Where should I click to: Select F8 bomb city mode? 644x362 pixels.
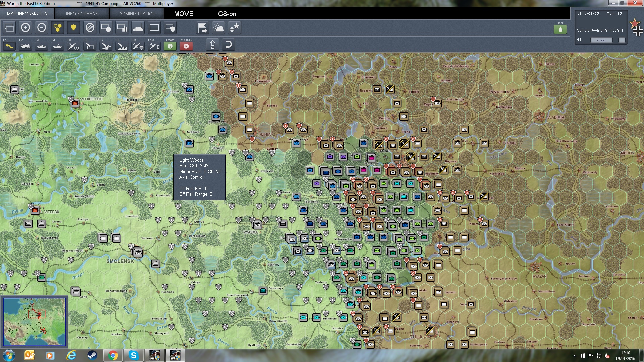[x=122, y=46]
